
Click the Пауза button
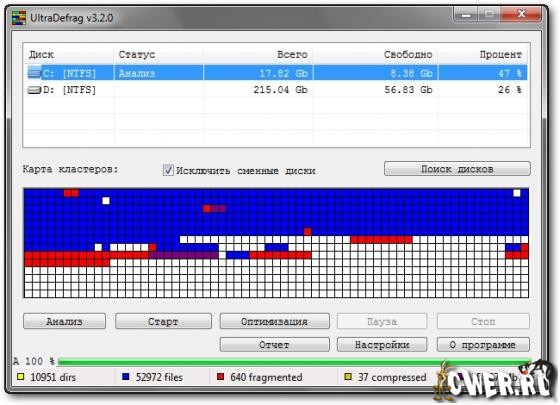382,321
